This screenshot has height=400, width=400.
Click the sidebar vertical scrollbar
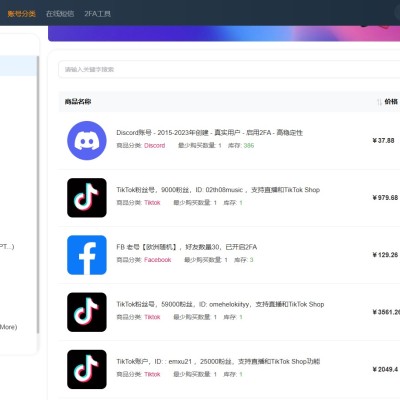(x=38, y=195)
